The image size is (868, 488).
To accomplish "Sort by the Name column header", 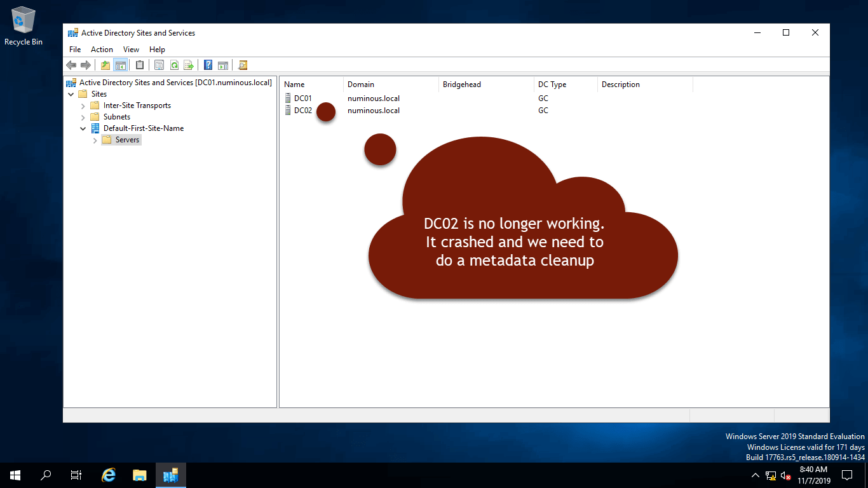I will 311,85.
